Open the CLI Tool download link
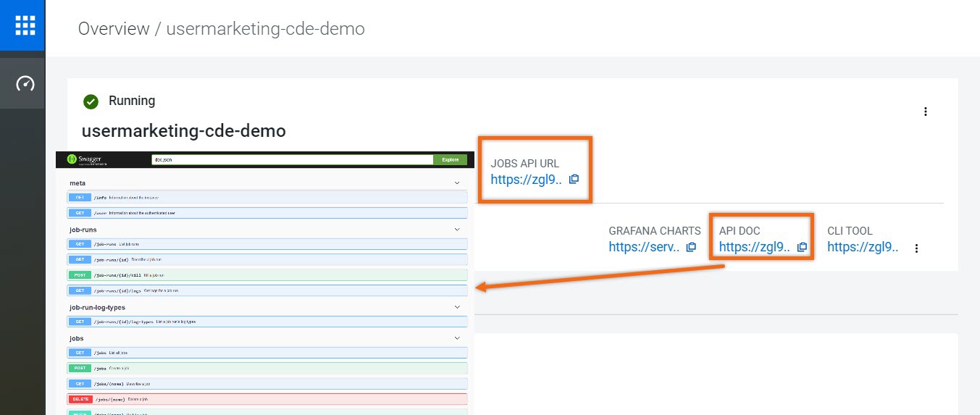This screenshot has width=980, height=415. [x=863, y=247]
